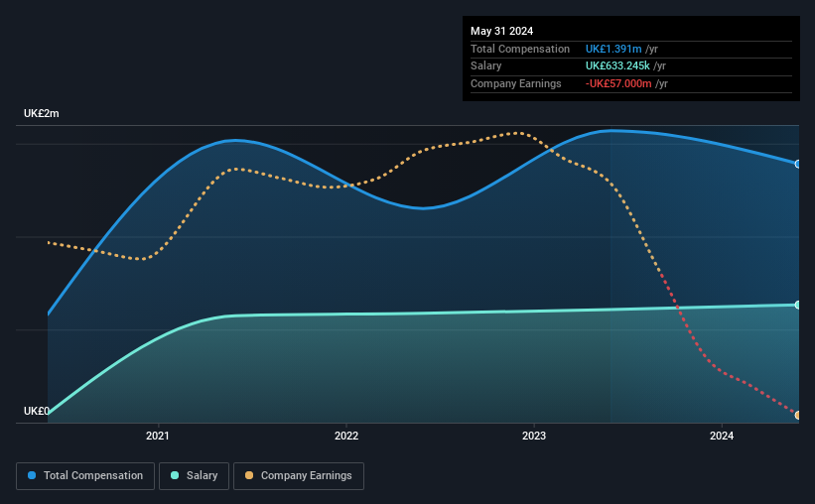Screen dimensions: 815x504
Task: Click the blue Total Compensation end-point marker
Action: [798, 164]
